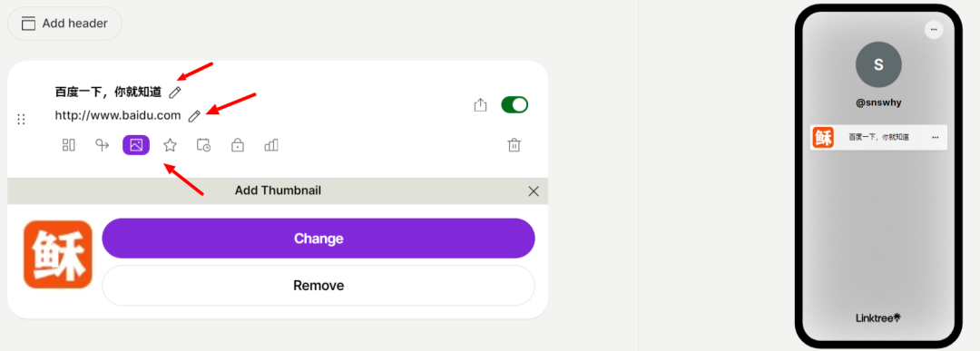The width and height of the screenshot is (980, 351).
Task: Select the purple thumbnail image icon
Action: pos(136,145)
